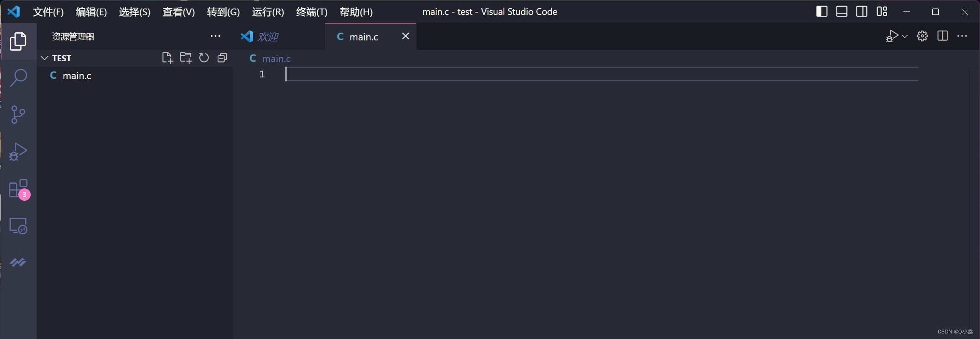This screenshot has height=339, width=980.
Task: Open the Run and Debug view
Action: click(18, 152)
